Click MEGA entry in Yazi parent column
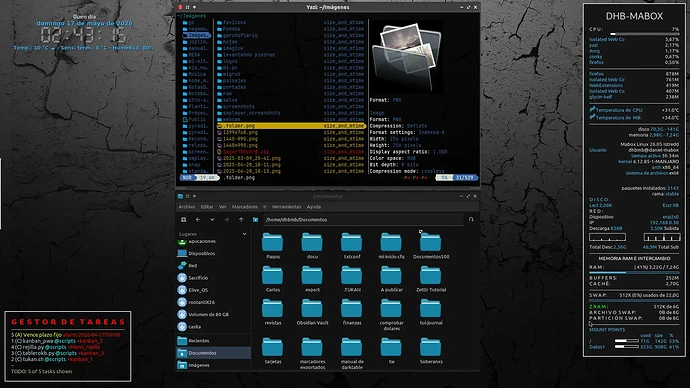Screen dimensions: 690x388 click(x=196, y=55)
